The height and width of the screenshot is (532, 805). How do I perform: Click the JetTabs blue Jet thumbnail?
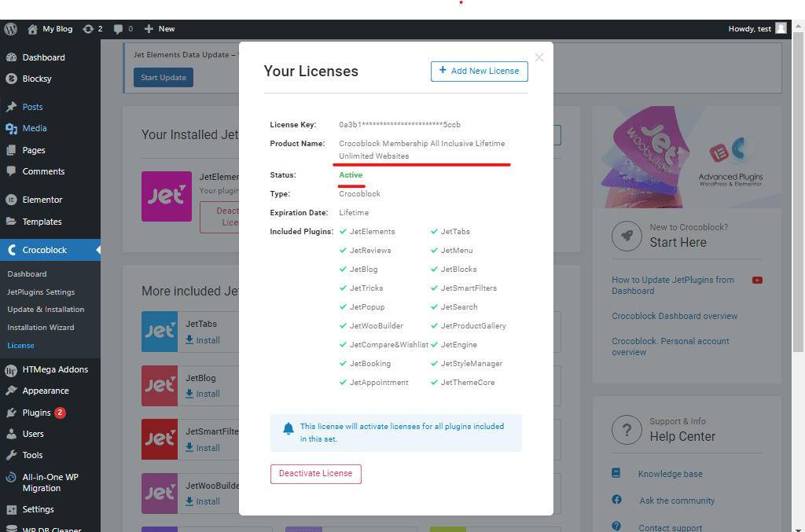pos(160,332)
